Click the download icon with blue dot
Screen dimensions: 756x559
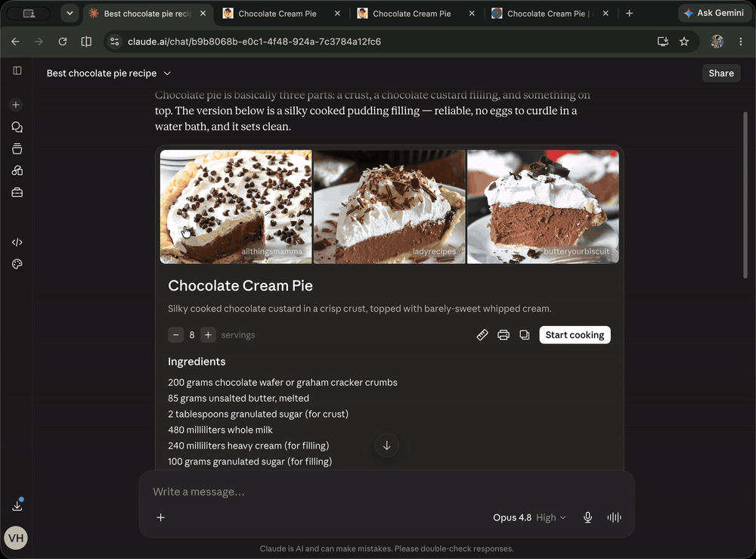pyautogui.click(x=17, y=505)
